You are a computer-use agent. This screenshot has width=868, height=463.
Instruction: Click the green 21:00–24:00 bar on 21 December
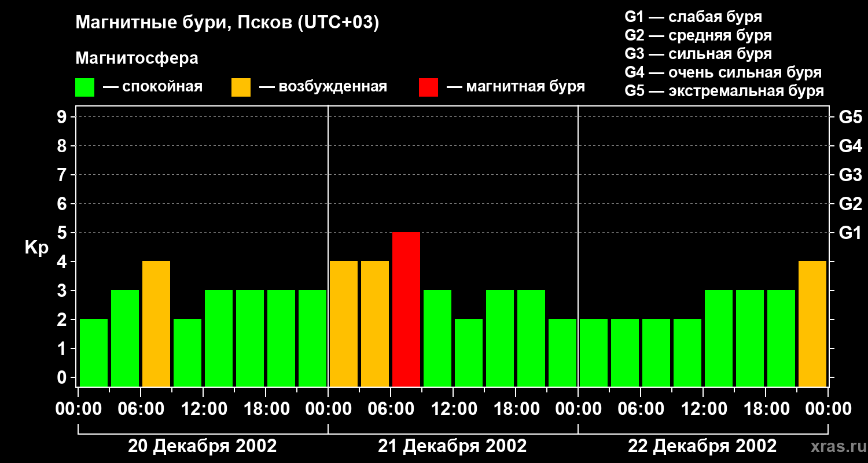(x=562, y=352)
